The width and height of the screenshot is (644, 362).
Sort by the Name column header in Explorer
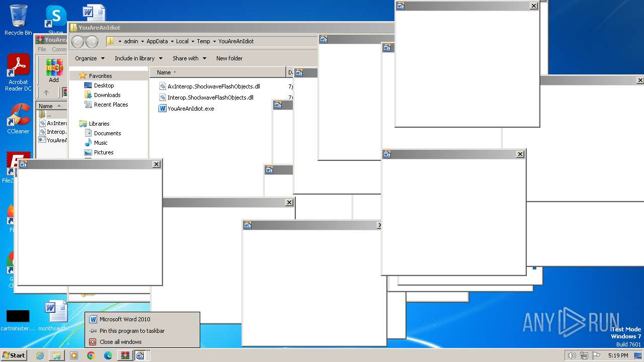click(218, 72)
